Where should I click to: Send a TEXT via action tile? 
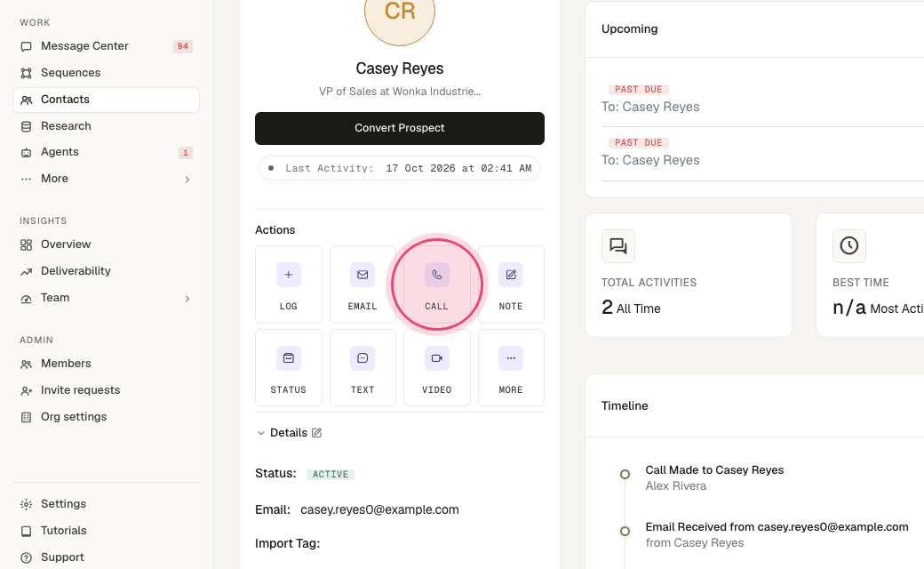click(362, 368)
